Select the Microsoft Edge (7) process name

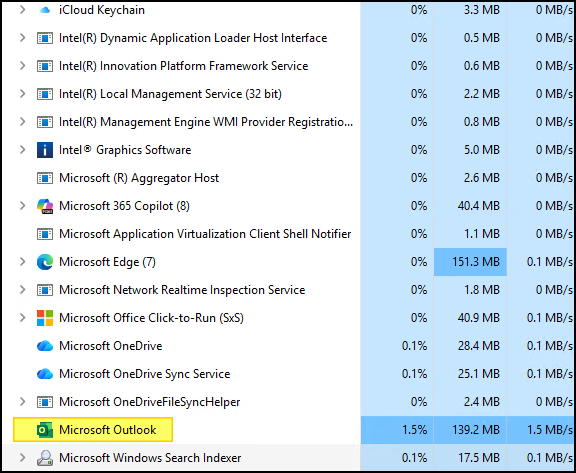107,262
